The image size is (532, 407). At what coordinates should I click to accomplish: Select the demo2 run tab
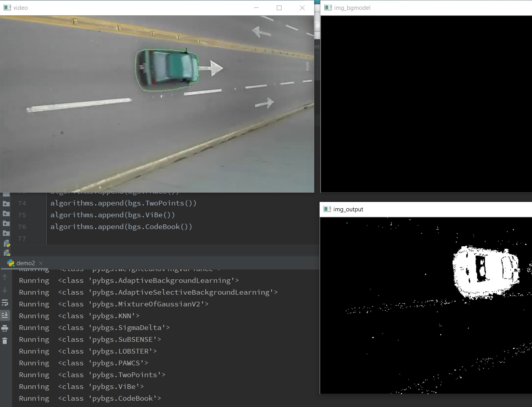click(25, 263)
